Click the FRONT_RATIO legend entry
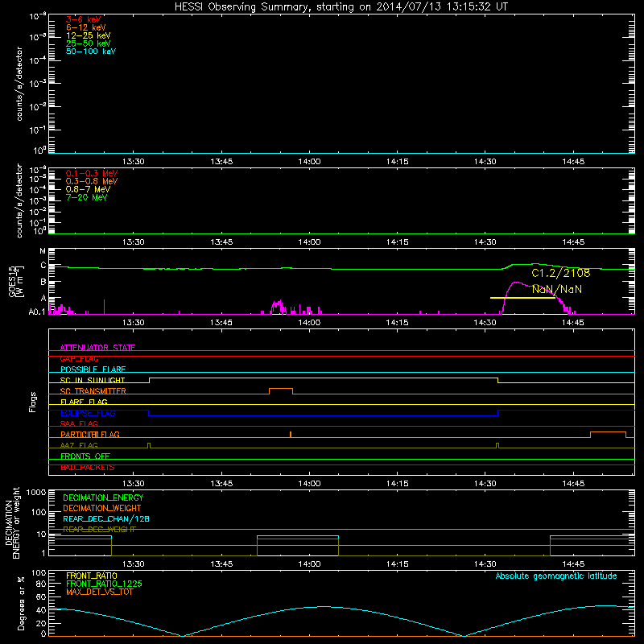644x644 pixels. pos(92,576)
